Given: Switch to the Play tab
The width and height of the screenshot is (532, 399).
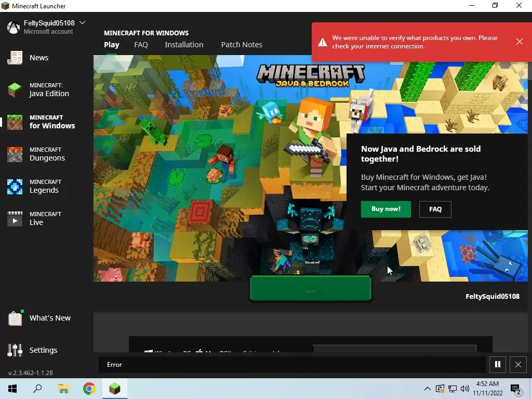Looking at the screenshot, I should pyautogui.click(x=112, y=45).
